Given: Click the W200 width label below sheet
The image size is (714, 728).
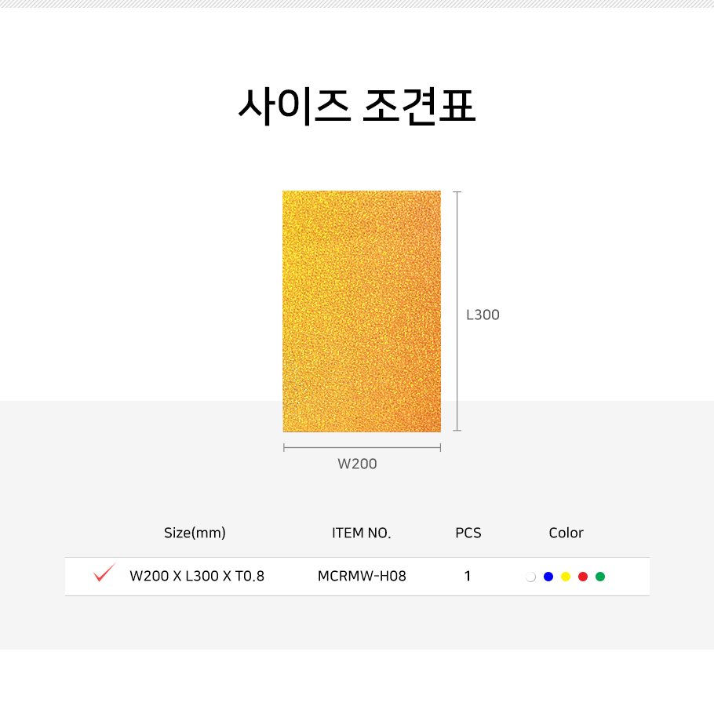Looking at the screenshot, I should tap(357, 464).
